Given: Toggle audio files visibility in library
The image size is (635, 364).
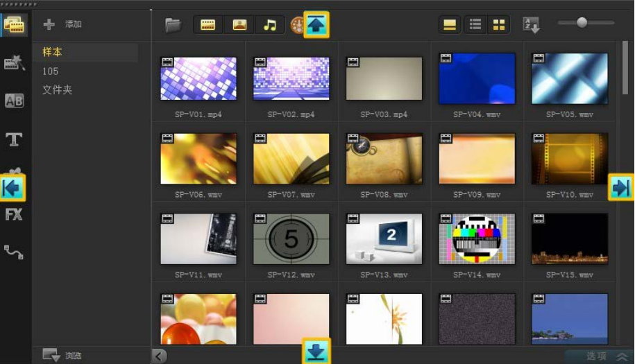Looking at the screenshot, I should click(x=270, y=26).
